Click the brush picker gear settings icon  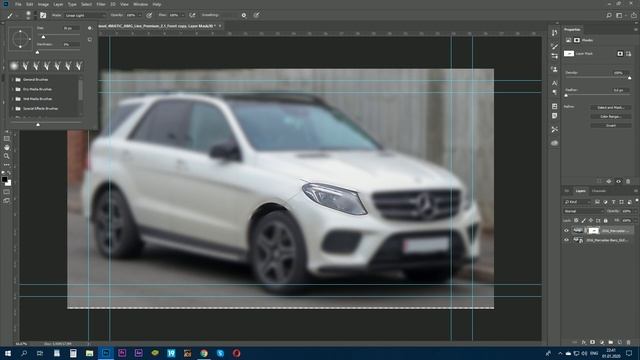pos(90,28)
